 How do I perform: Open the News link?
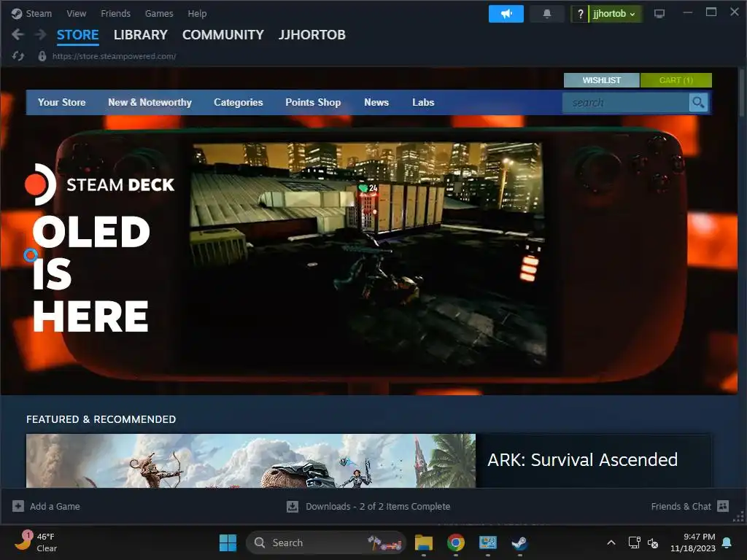click(x=376, y=102)
